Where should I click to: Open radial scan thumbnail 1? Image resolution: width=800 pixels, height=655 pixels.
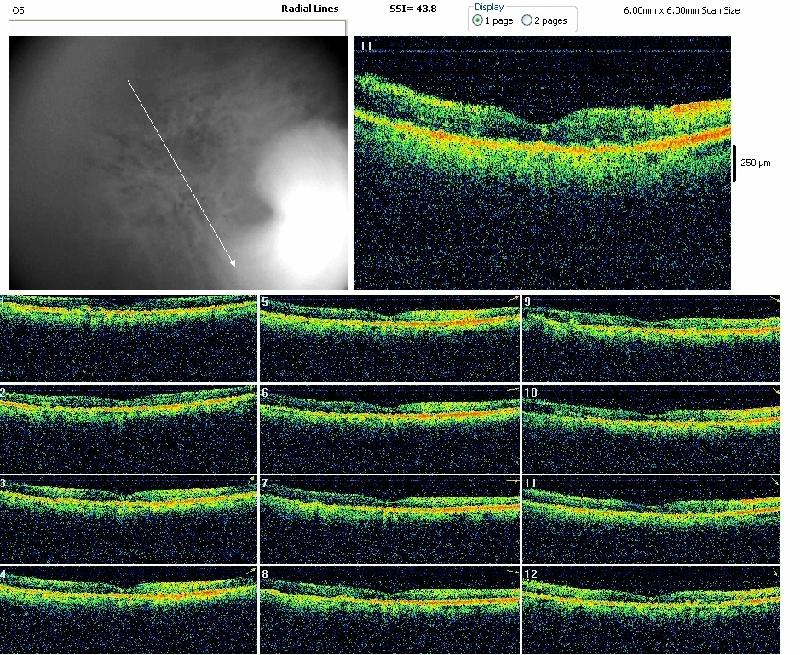pos(128,338)
